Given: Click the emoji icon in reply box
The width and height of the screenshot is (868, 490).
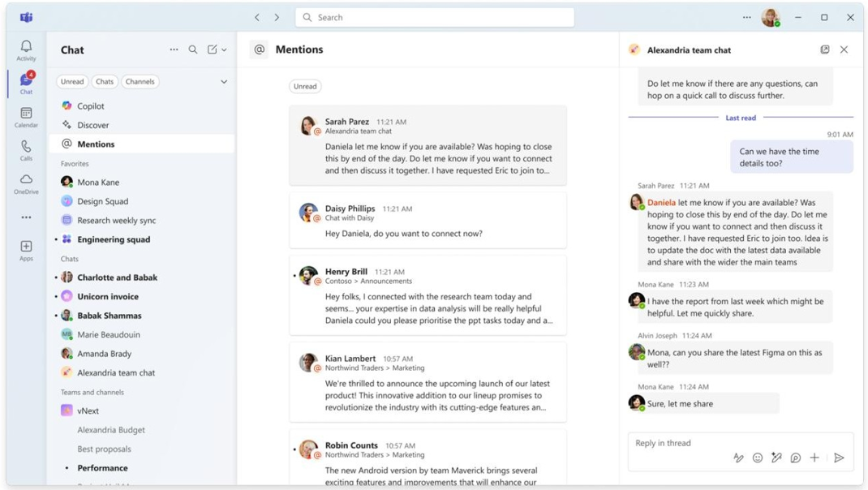Looking at the screenshot, I should (x=757, y=458).
